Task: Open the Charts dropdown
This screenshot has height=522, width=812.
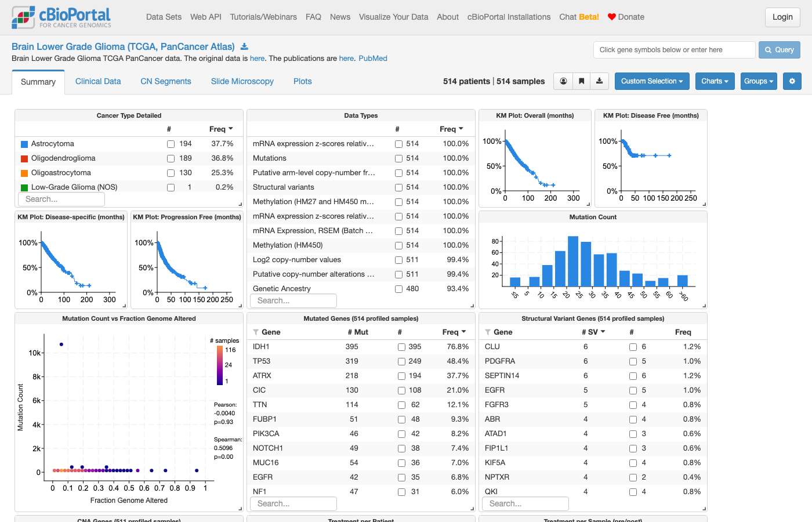Action: (x=715, y=81)
